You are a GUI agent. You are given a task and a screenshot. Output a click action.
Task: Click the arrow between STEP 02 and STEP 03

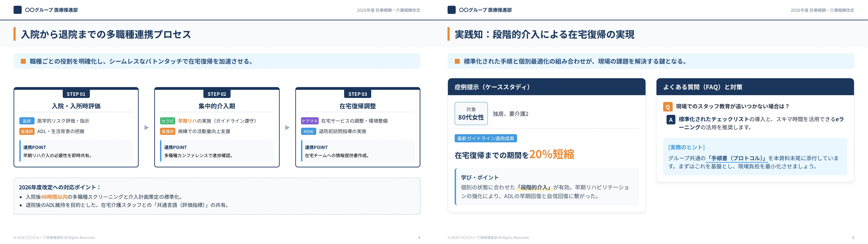287,127
